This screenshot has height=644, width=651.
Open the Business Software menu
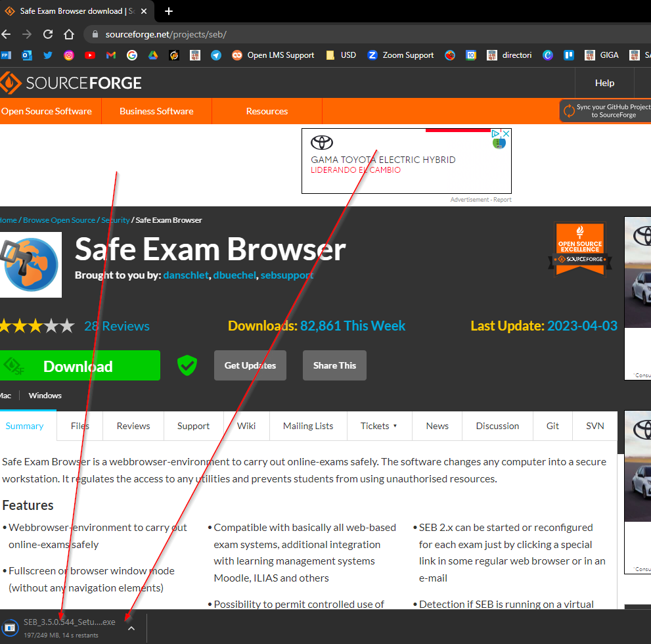[x=156, y=111]
